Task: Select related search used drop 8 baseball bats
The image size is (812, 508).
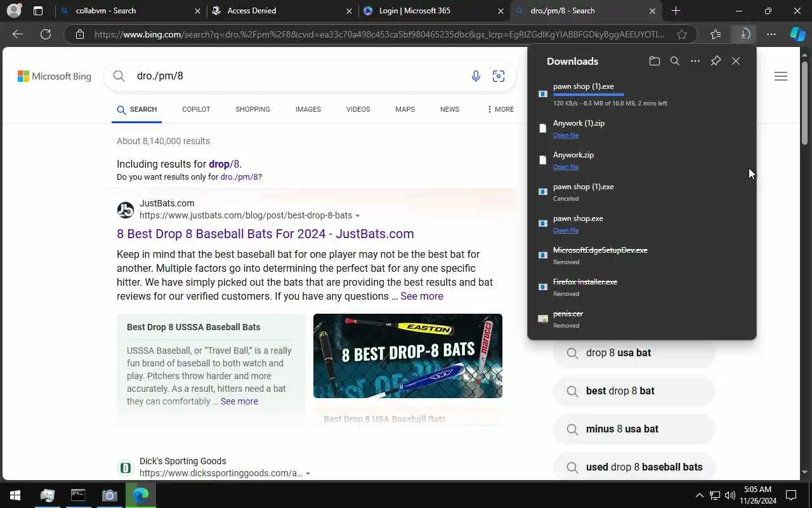Action: tap(634, 467)
